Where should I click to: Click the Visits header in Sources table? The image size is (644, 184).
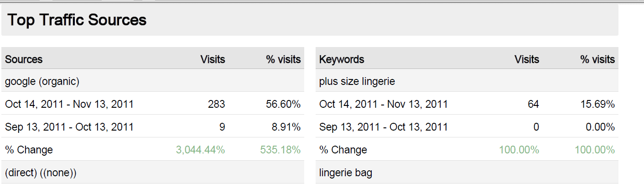213,59
